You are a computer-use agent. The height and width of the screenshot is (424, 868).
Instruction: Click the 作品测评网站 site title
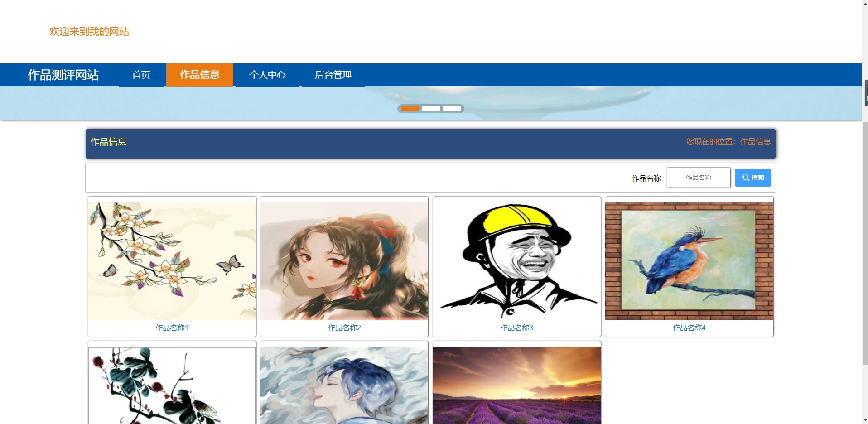pyautogui.click(x=63, y=75)
